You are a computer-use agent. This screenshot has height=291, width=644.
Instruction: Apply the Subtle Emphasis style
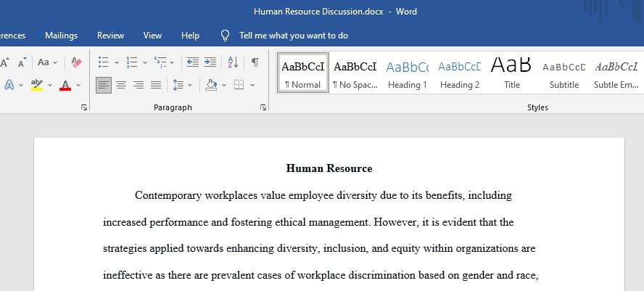[x=616, y=73]
